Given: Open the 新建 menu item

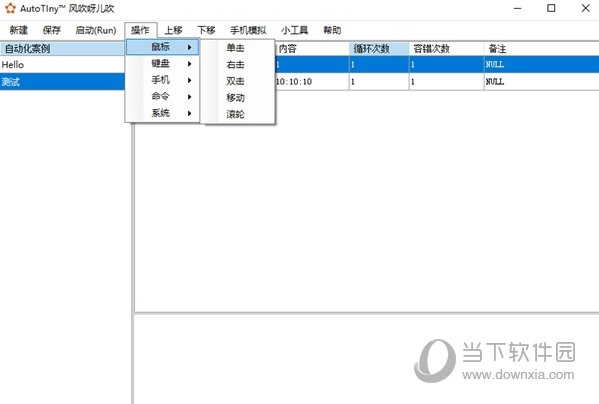Looking at the screenshot, I should 19,30.
